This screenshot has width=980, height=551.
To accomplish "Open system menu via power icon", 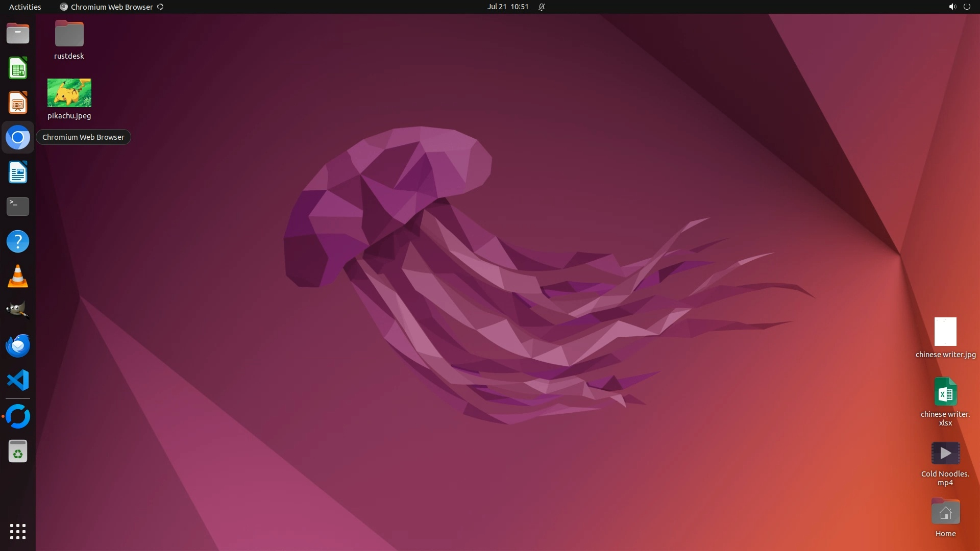I will click(x=967, y=7).
